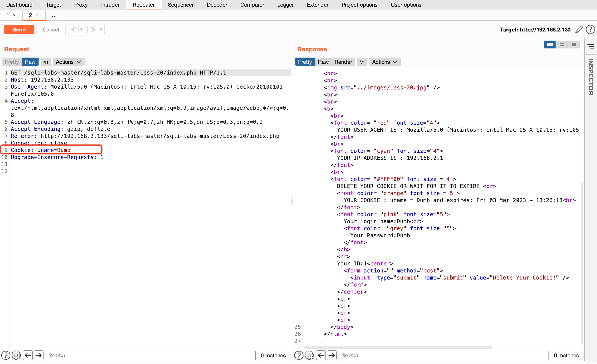The width and height of the screenshot is (597, 364).
Task: Click the Host header line
Action: [42, 80]
